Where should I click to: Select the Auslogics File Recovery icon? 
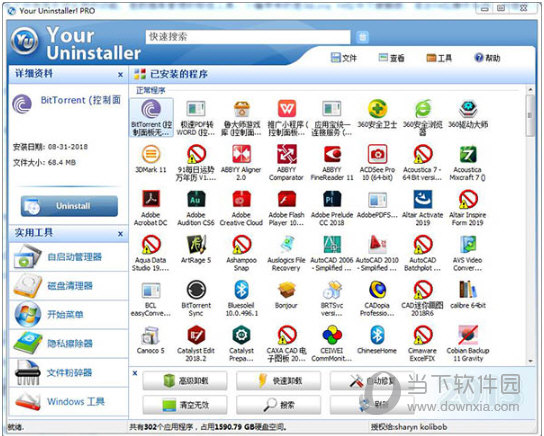point(287,245)
